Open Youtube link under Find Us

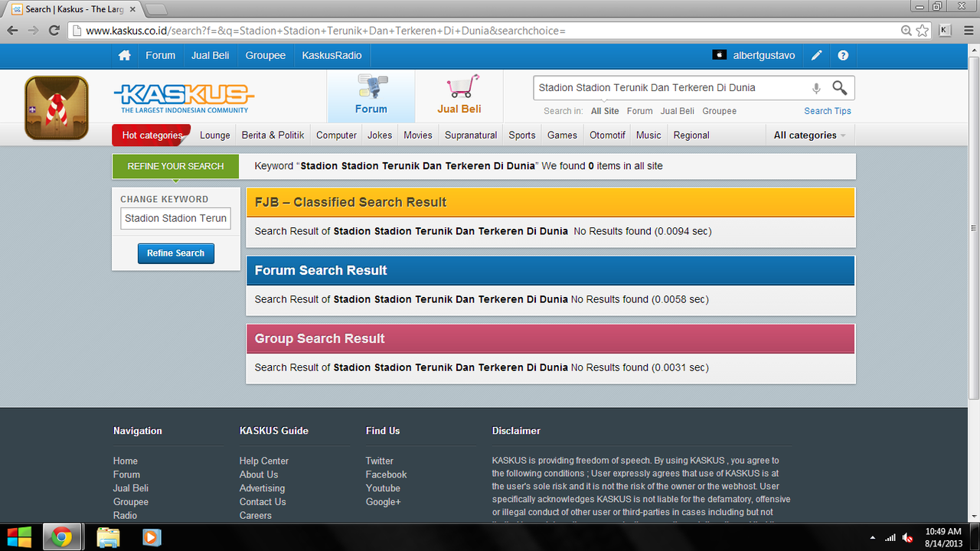coord(383,488)
